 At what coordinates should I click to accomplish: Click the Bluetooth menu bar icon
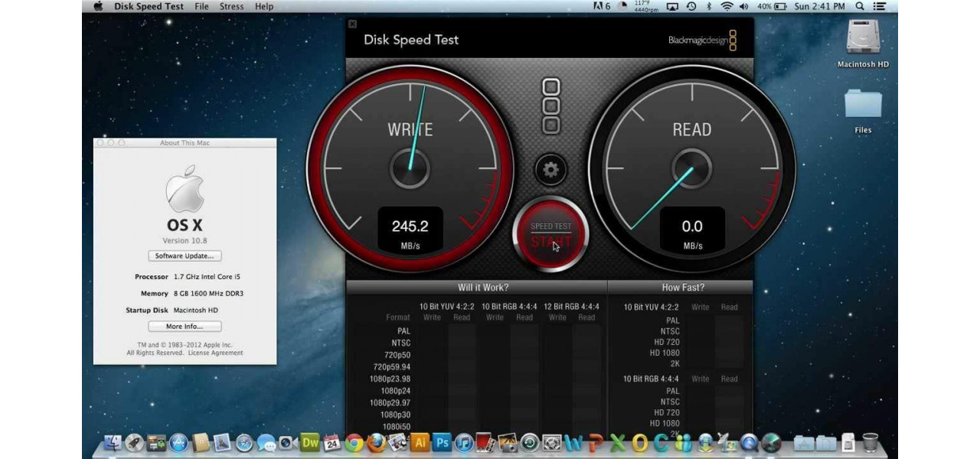(x=709, y=6)
